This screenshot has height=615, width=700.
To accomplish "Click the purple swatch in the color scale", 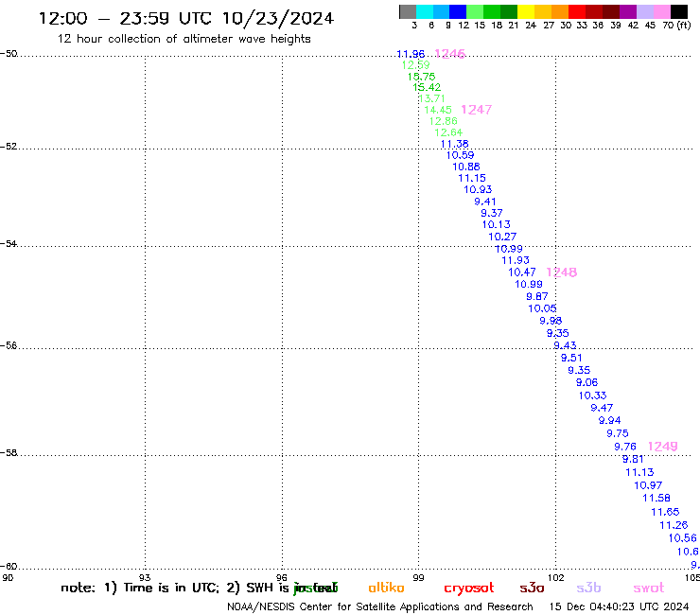I will coord(628,11).
